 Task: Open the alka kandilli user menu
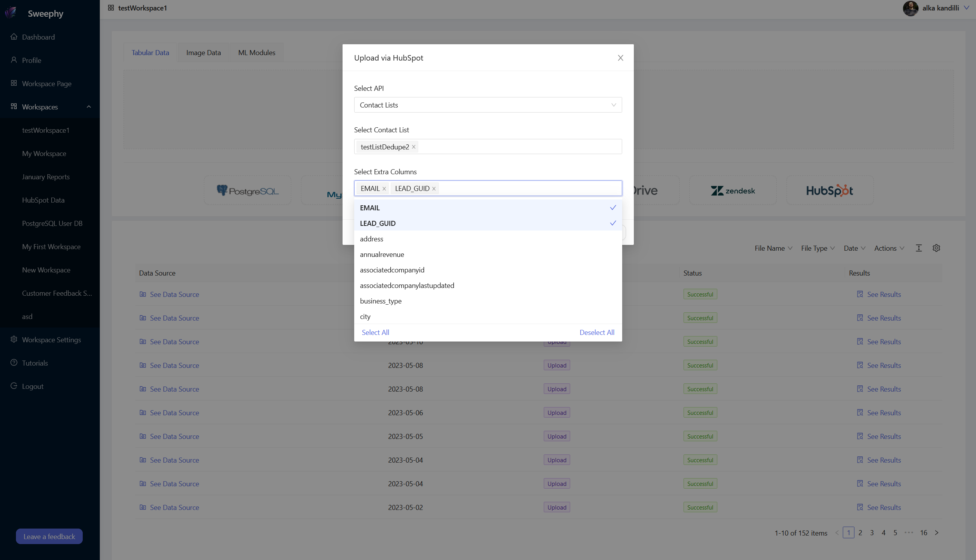pos(940,8)
